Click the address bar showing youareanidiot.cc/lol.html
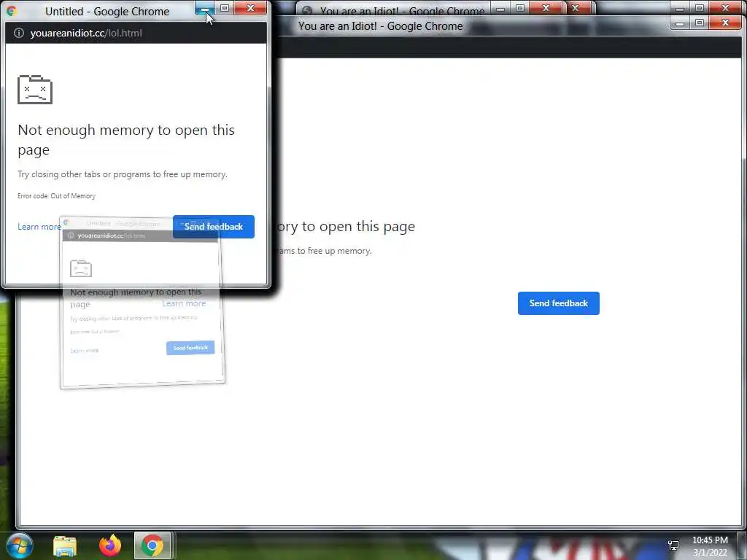 pyautogui.click(x=136, y=33)
